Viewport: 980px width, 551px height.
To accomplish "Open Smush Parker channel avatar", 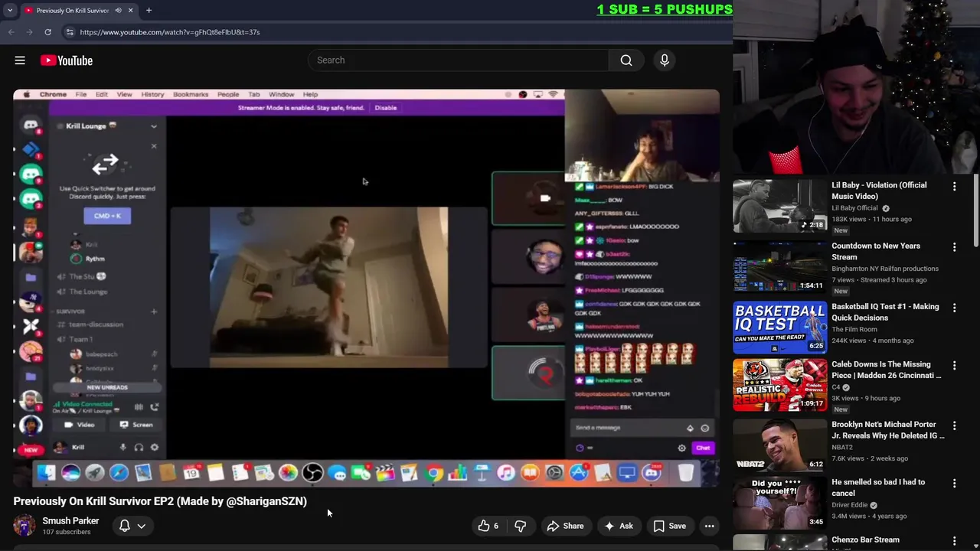I will (24, 526).
